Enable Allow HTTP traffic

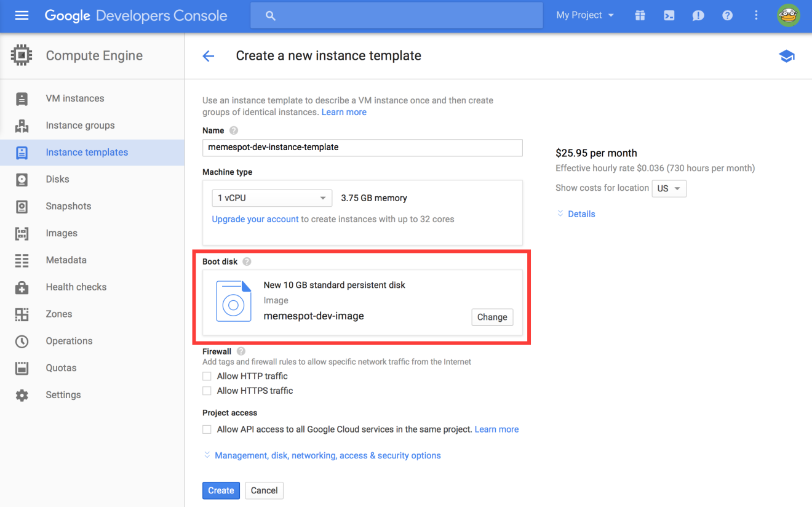[207, 376]
